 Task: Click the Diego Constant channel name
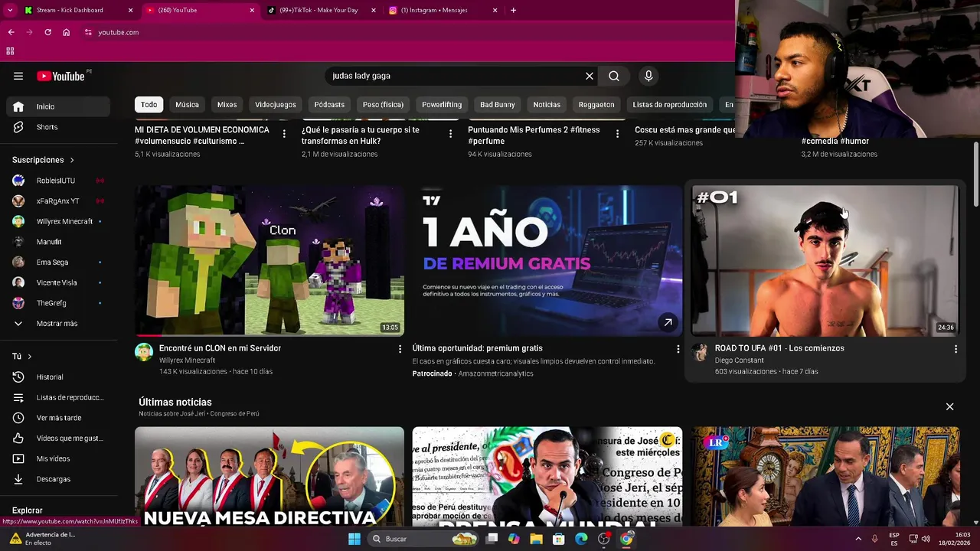[740, 360]
